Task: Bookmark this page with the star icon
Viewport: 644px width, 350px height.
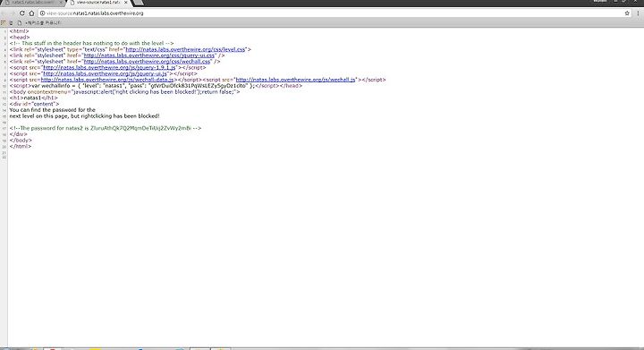Action: click(x=627, y=13)
